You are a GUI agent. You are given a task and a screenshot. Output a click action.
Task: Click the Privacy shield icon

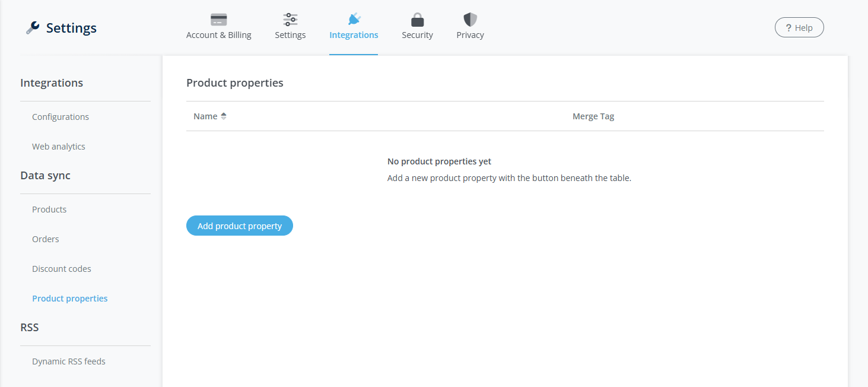[x=469, y=18]
